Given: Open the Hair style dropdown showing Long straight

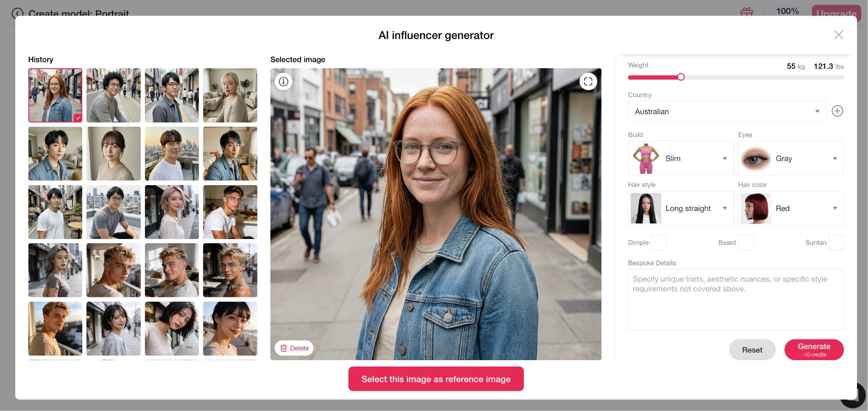Looking at the screenshot, I should point(681,208).
